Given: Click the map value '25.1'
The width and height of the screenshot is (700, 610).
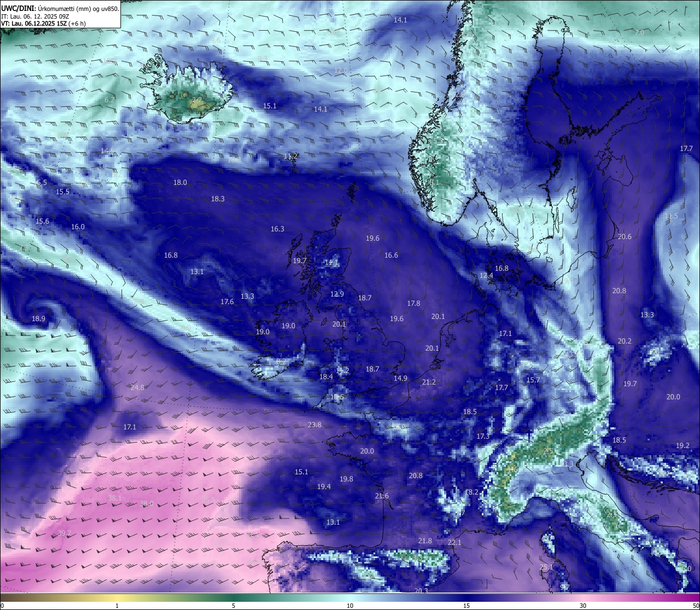Looking at the screenshot, I should [546, 567].
